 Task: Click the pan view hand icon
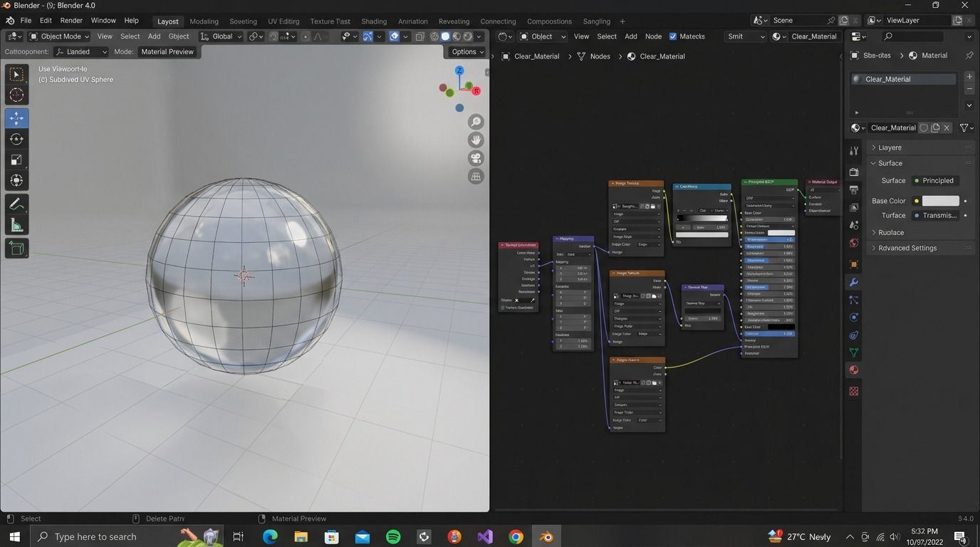click(476, 140)
